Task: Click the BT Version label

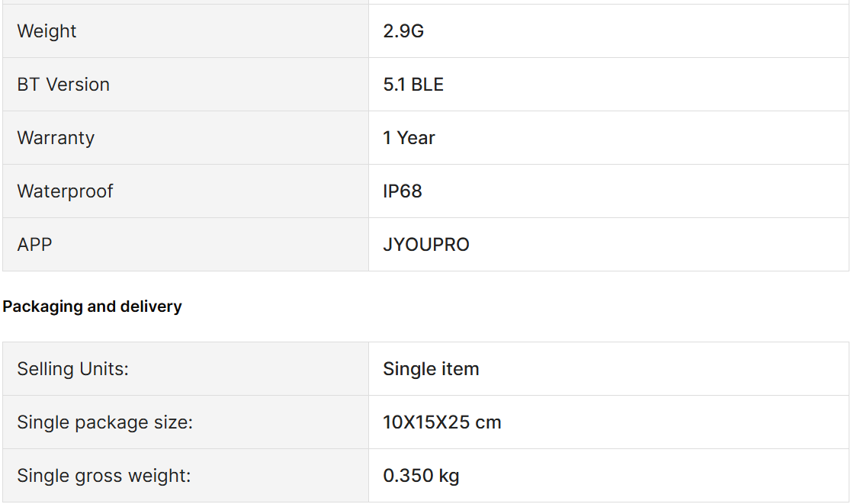Action: coord(63,85)
